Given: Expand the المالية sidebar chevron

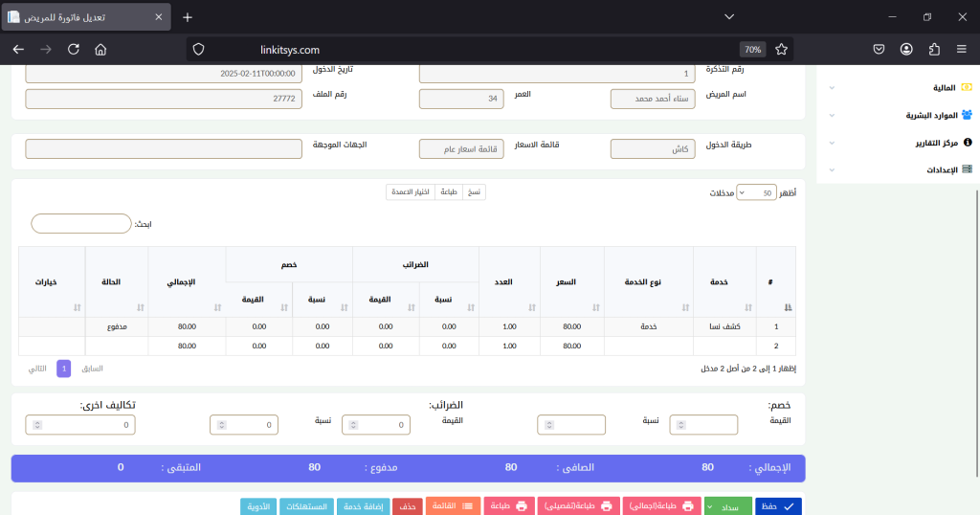Looking at the screenshot, I should 832,88.
